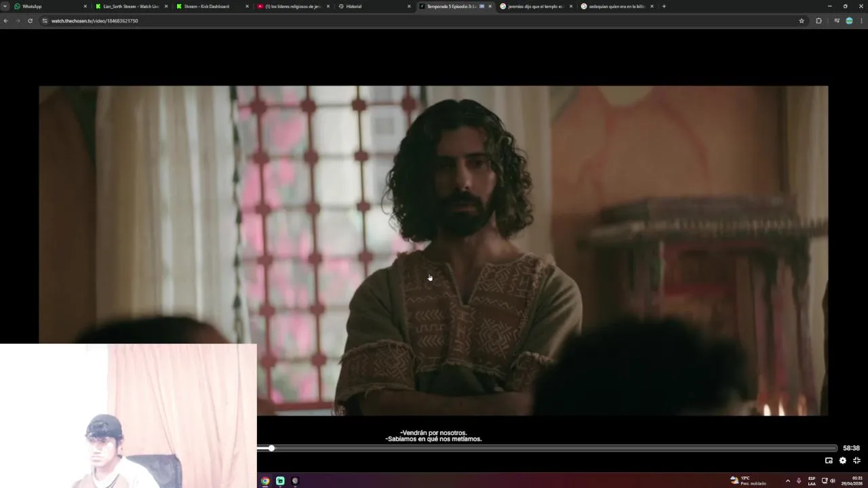Viewport: 868px width, 488px height.
Task: Click the video frame to pause playback
Action: (x=433, y=250)
